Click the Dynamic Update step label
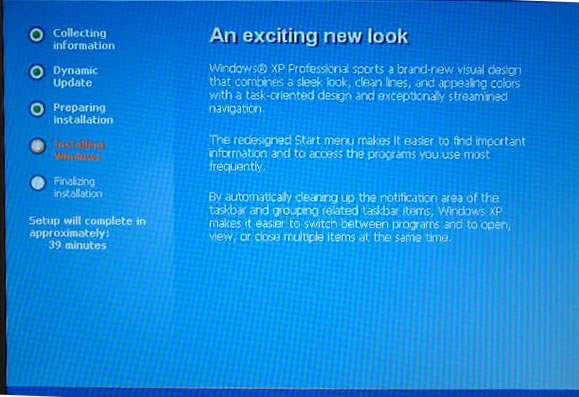Image resolution: width=579 pixels, height=397 pixels. [75, 76]
